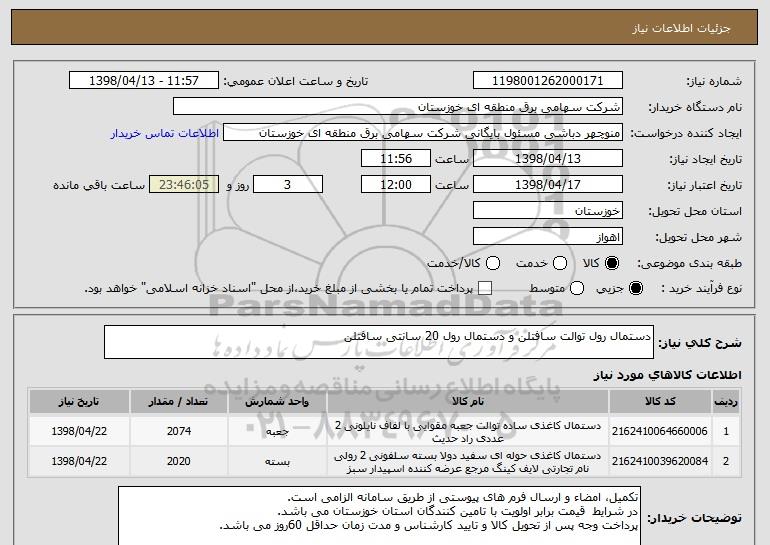Click the کد کالا column header
The width and height of the screenshot is (770, 545).
point(660,402)
